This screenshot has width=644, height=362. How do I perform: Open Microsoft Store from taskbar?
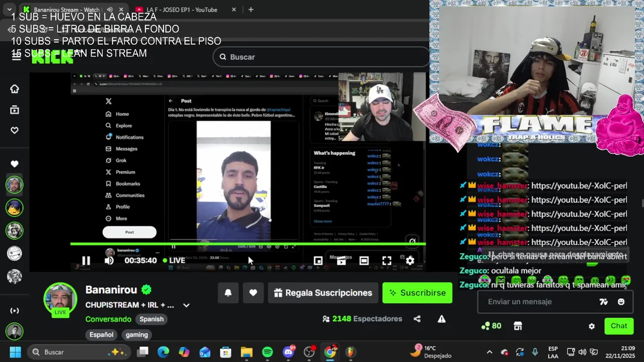(225, 352)
